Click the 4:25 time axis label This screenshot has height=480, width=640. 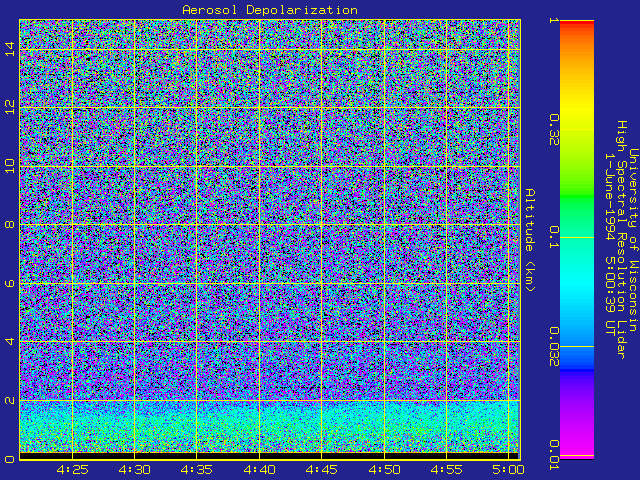pos(73,470)
